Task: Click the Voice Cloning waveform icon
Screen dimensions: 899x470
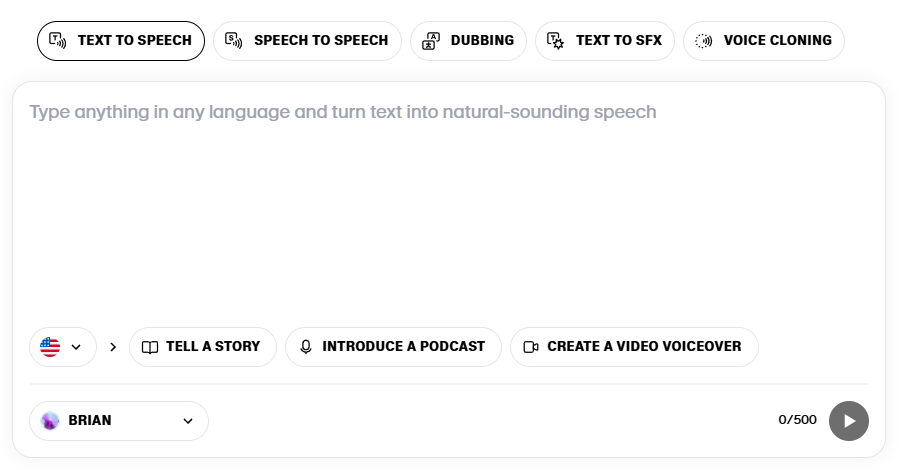Action: [x=703, y=41]
